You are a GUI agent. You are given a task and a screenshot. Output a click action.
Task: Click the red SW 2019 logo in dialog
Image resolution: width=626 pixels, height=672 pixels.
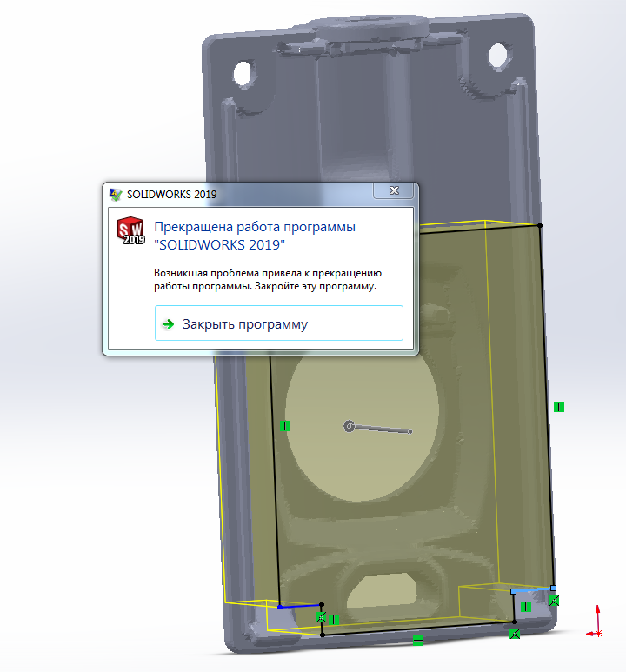[x=130, y=230]
